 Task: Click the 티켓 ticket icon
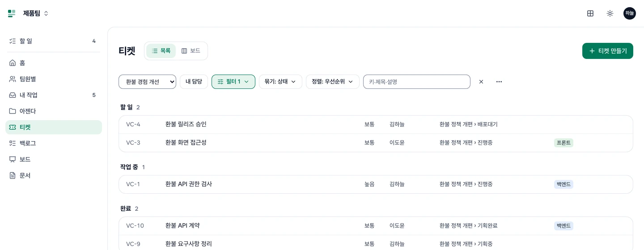13,127
